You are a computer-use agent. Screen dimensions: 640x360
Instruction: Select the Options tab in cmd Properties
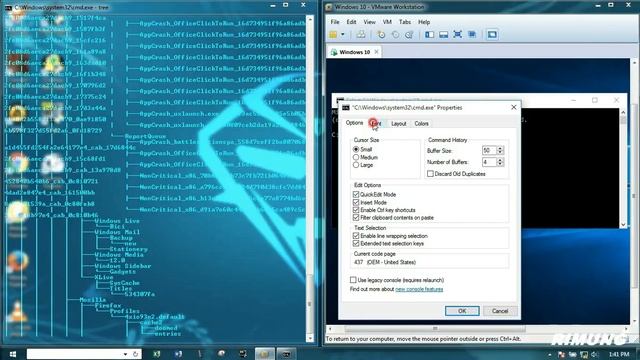[354, 123]
